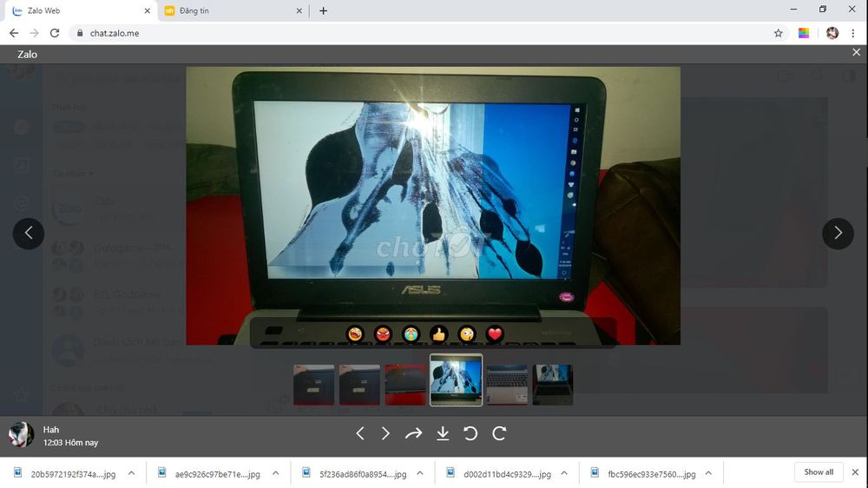Open Chrome three-dot menu
This screenshot has width=868, height=488.
point(853,33)
